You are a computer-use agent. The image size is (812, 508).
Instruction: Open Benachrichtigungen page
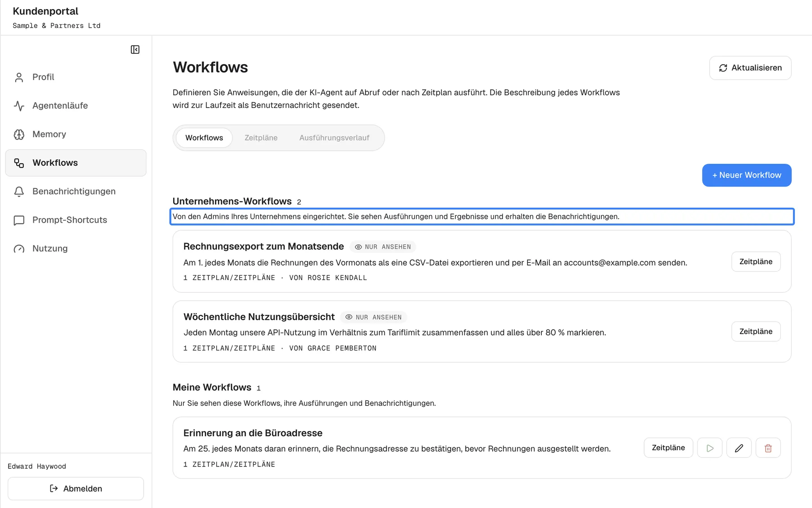tap(76, 191)
